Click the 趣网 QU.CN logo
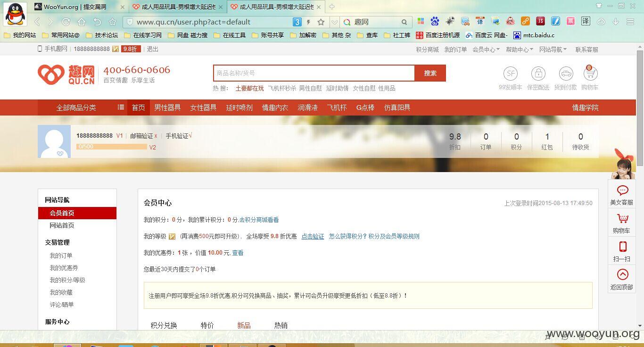Screen dimensions: 644x347 pos(66,75)
